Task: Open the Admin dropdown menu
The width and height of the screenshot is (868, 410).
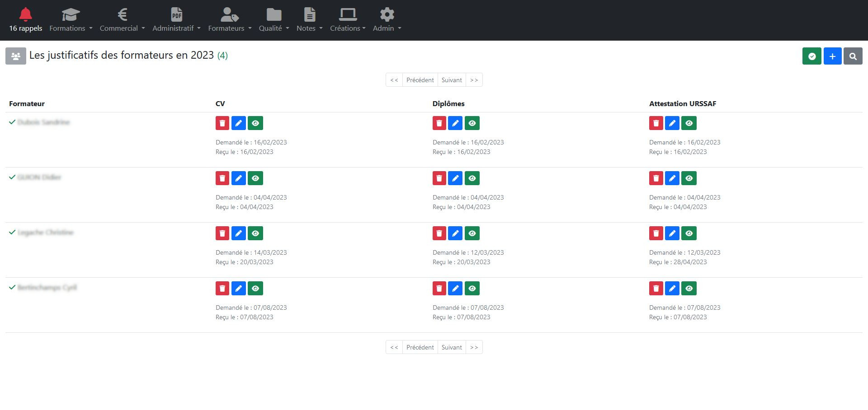Action: (x=387, y=20)
